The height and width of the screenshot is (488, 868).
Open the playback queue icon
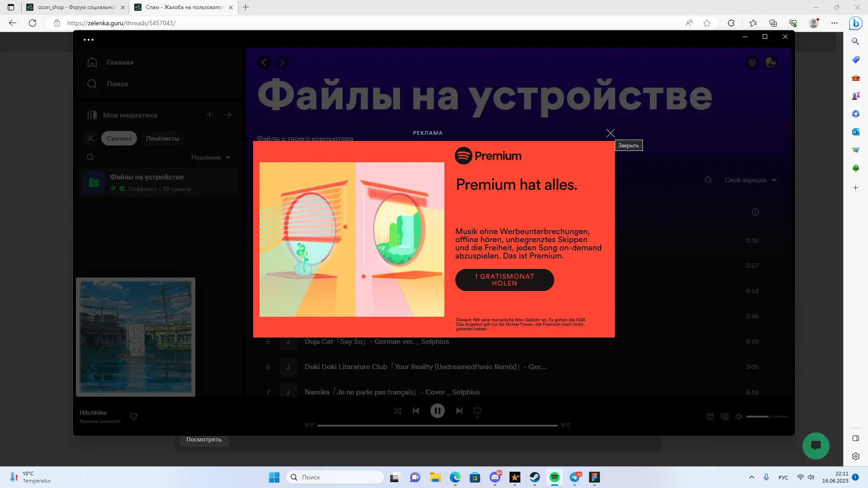[710, 417]
